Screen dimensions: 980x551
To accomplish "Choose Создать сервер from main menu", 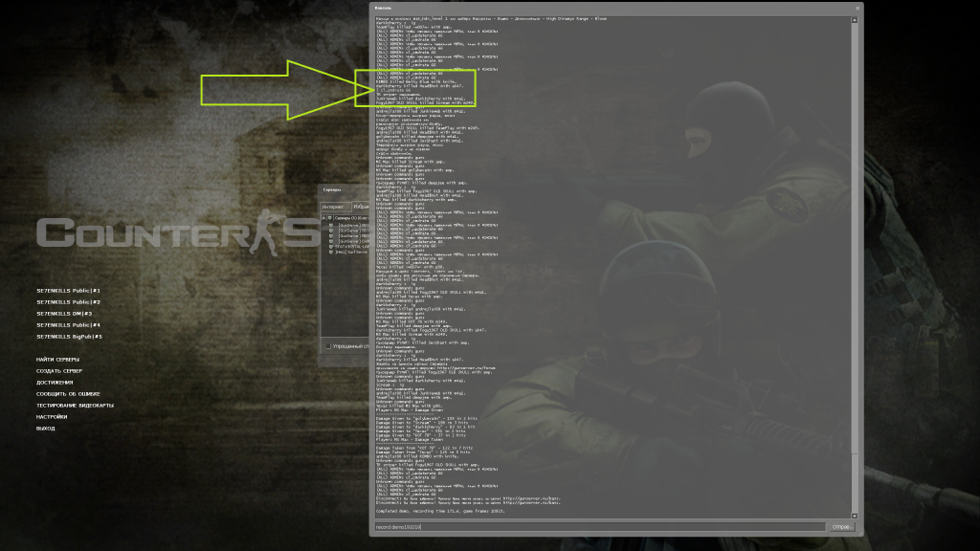I will pyautogui.click(x=59, y=370).
